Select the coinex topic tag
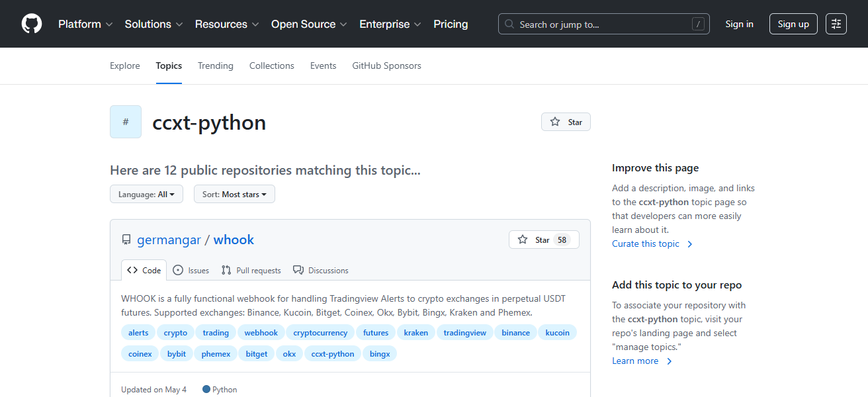 point(140,353)
